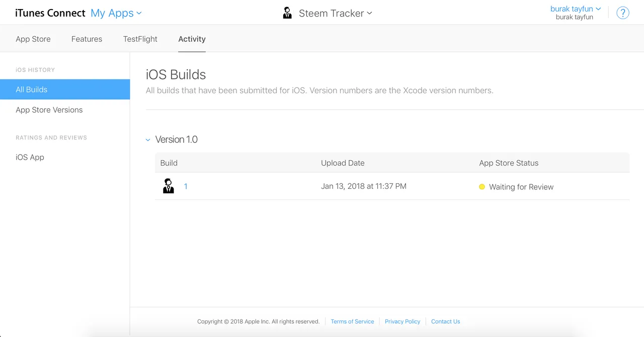Screen dimensions: 644x337
Task: Collapse the Version 1.0 section chevron
Action: coord(148,140)
